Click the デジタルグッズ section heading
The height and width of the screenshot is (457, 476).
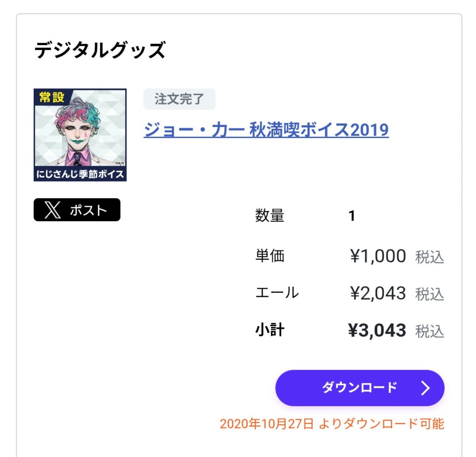pos(100,50)
